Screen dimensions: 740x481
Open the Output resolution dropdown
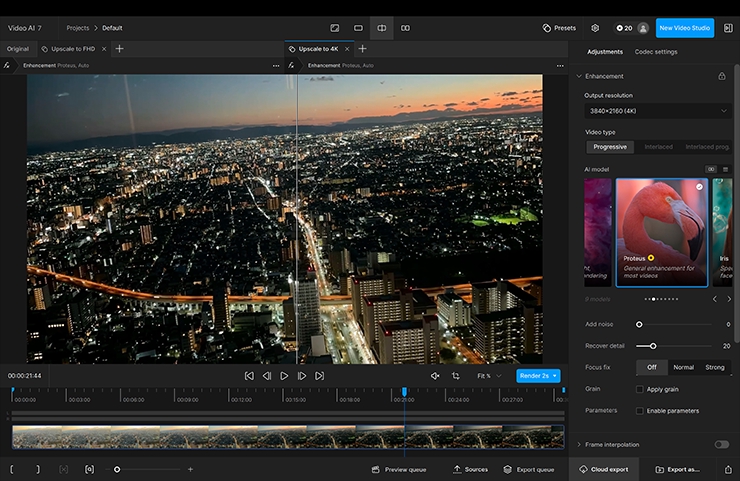pyautogui.click(x=658, y=111)
